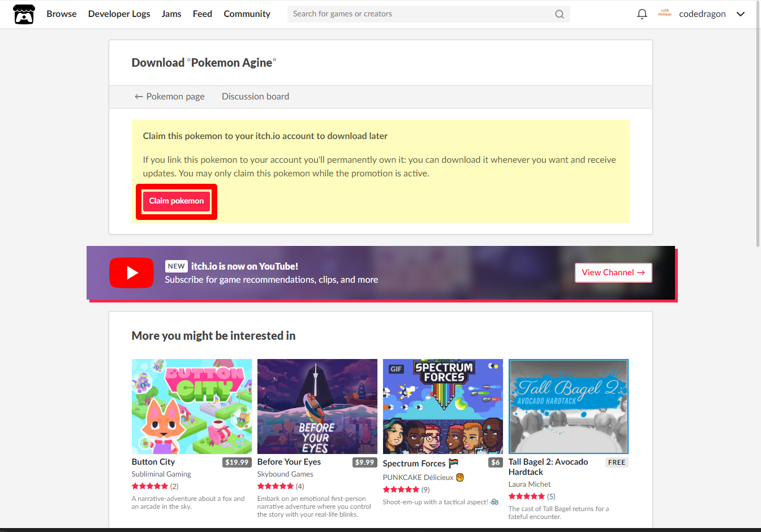
Task: Open the Jams page
Action: pyautogui.click(x=171, y=14)
